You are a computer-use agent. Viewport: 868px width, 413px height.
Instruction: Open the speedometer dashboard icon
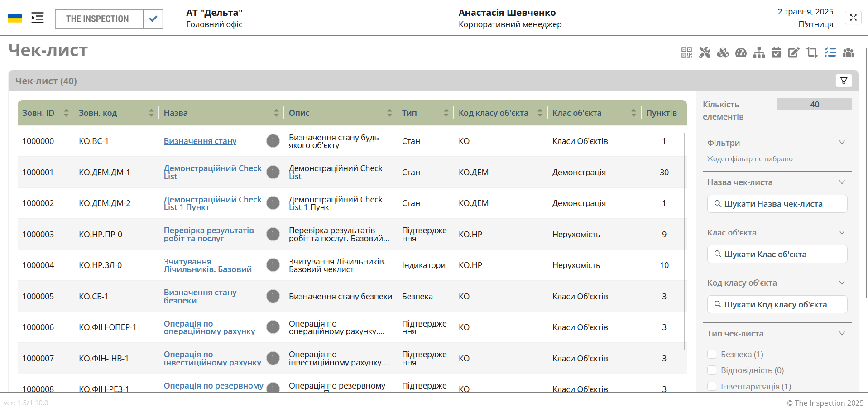741,53
